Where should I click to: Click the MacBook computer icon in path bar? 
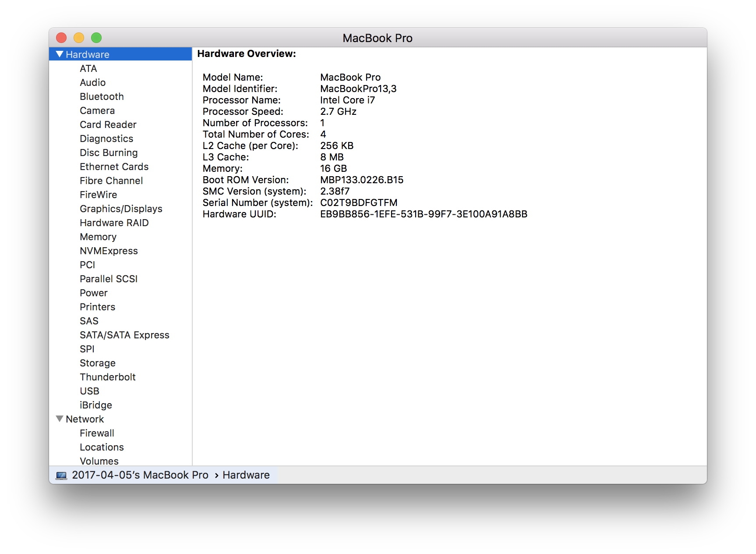click(x=61, y=476)
